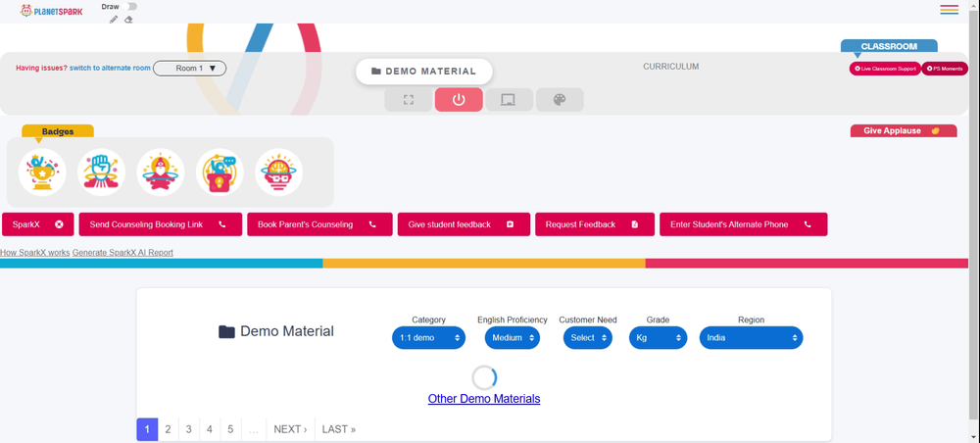Viewport: 980px width, 443px height.
Task: Click Enter Student's Alternate Phone
Action: pos(744,224)
